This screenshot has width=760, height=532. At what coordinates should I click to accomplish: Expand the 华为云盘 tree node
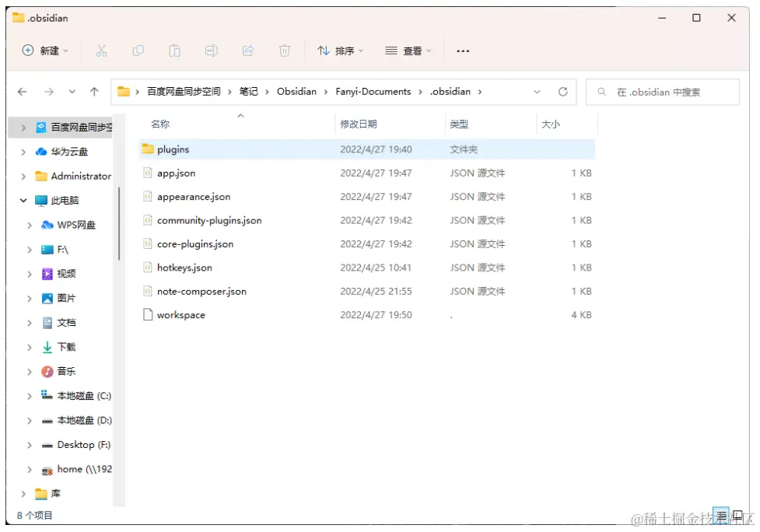click(23, 152)
